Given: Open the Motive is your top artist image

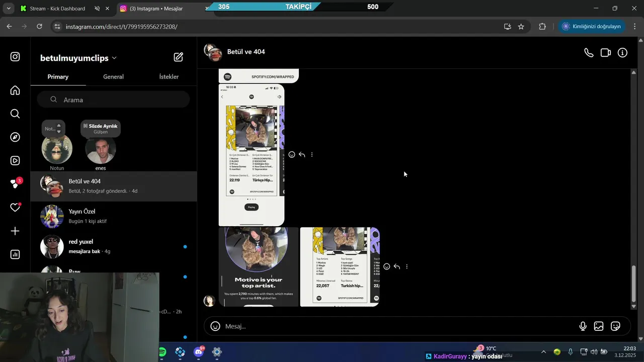Looking at the screenshot, I should point(259,266).
